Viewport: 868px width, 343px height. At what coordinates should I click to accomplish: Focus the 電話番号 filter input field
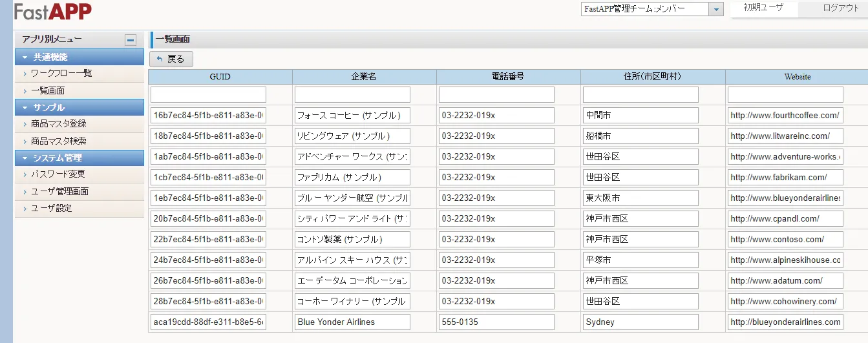(x=496, y=95)
